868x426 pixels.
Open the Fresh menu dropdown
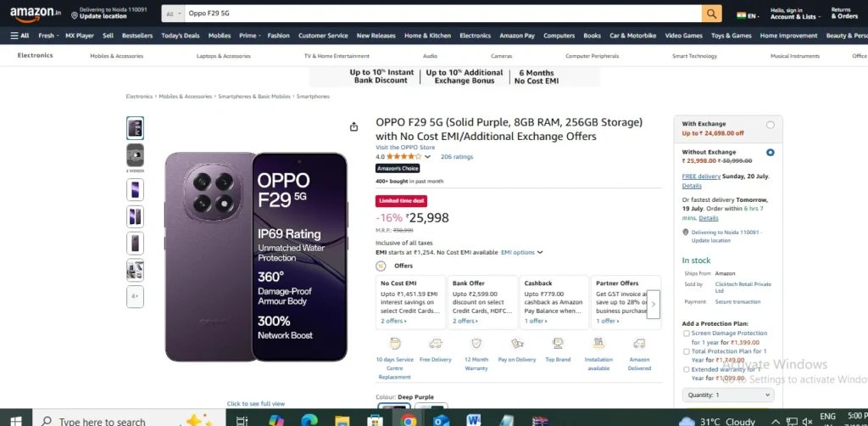pos(48,36)
